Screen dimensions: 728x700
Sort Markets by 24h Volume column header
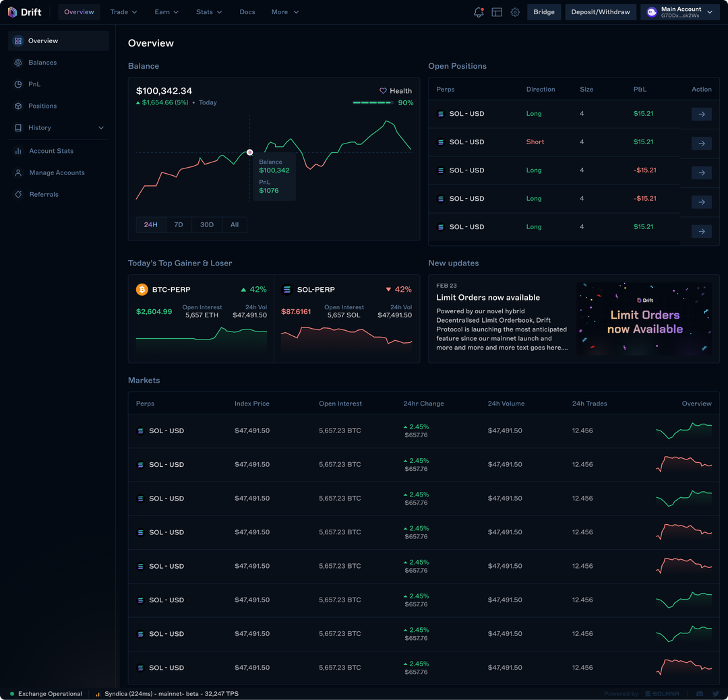(x=506, y=404)
